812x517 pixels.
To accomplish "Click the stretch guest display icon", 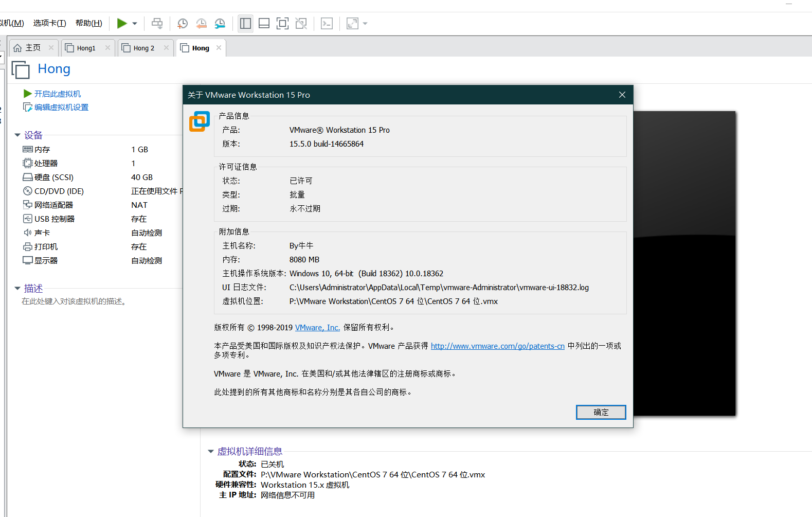I will (x=352, y=23).
